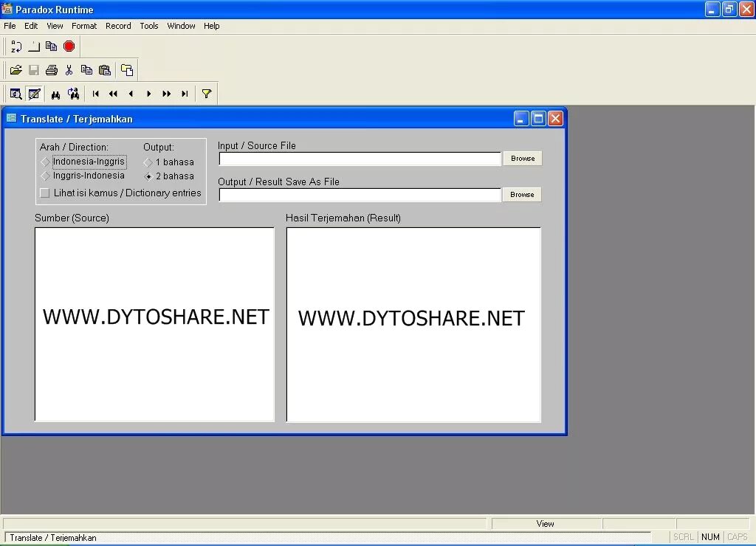Go to the next record
Screen dimensions: 756x546
coord(148,94)
